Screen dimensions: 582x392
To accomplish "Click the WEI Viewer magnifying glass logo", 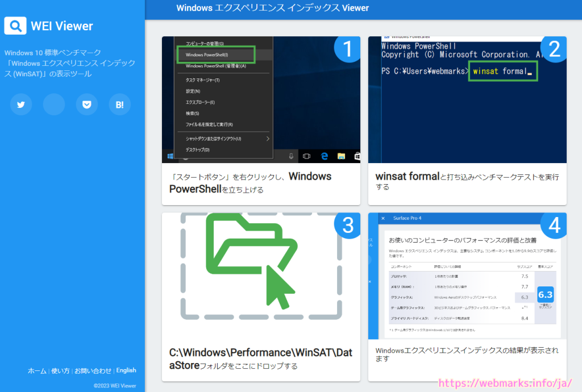I will pos(15,26).
